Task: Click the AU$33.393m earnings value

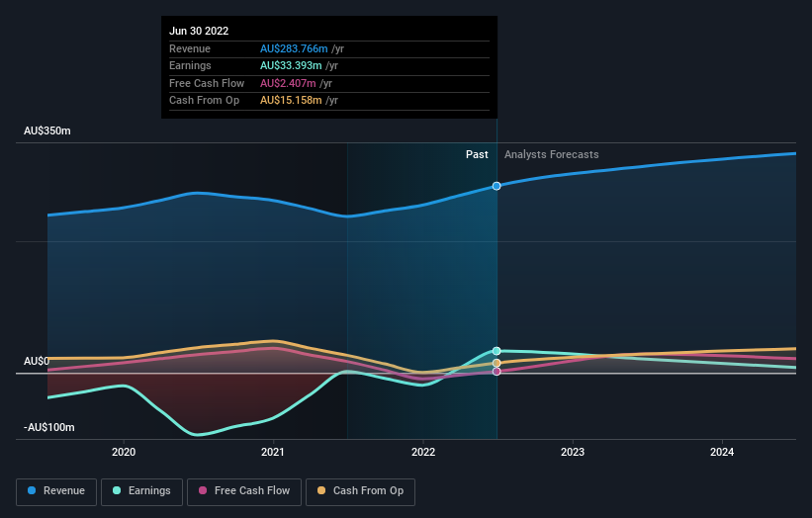Action: [291, 65]
